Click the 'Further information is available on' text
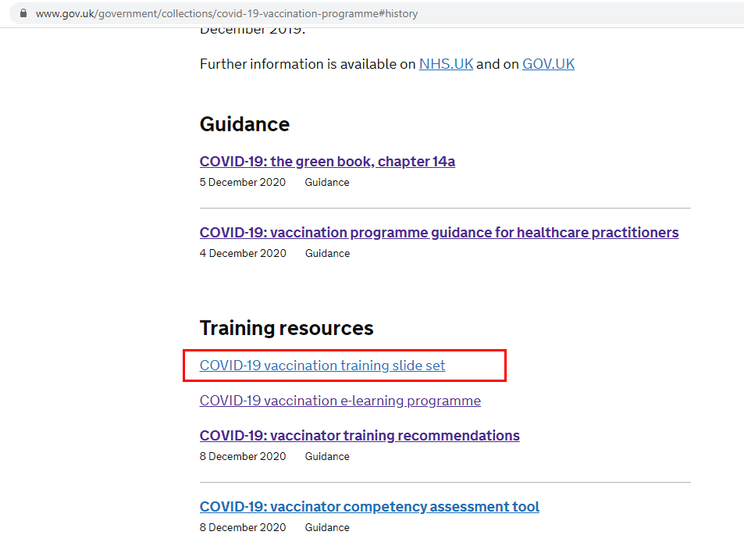 [x=308, y=64]
